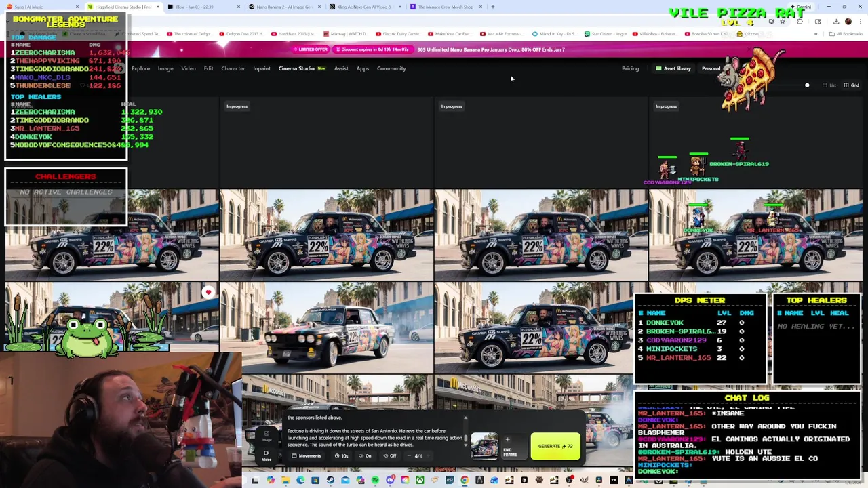Open the Explore nav item
868x488 pixels.
pyautogui.click(x=140, y=68)
